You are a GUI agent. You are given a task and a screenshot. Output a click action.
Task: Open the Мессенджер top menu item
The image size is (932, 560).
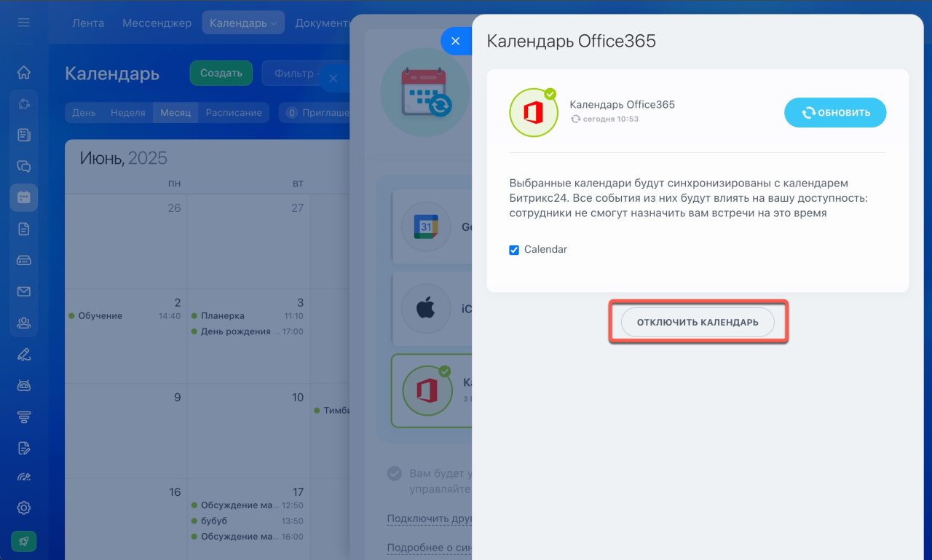157,23
